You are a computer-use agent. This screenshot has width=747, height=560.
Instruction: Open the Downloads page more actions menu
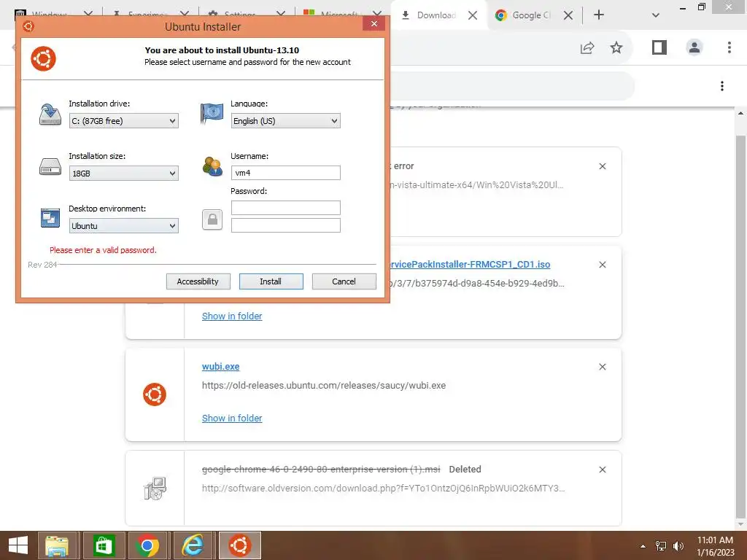722,86
